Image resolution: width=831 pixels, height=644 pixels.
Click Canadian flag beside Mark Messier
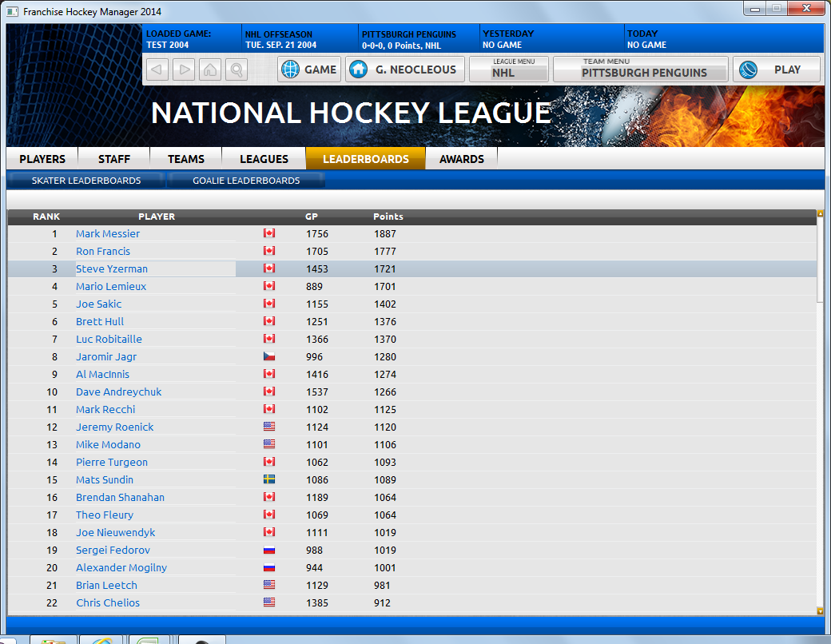269,233
